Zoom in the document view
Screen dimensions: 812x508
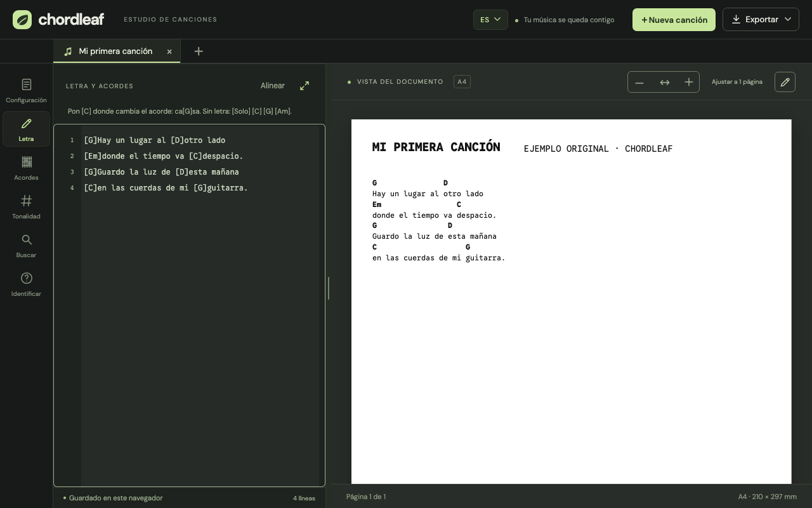point(688,83)
